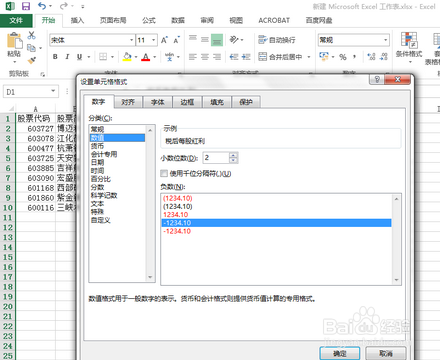Viewport: 440px width, 360px height.
Task: Toggle Italic formatting
Action: pos(67,57)
